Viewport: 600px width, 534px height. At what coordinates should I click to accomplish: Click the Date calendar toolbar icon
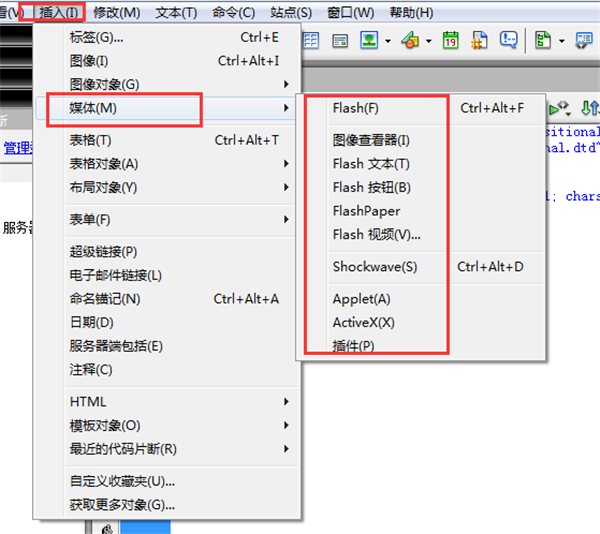pyautogui.click(x=451, y=41)
